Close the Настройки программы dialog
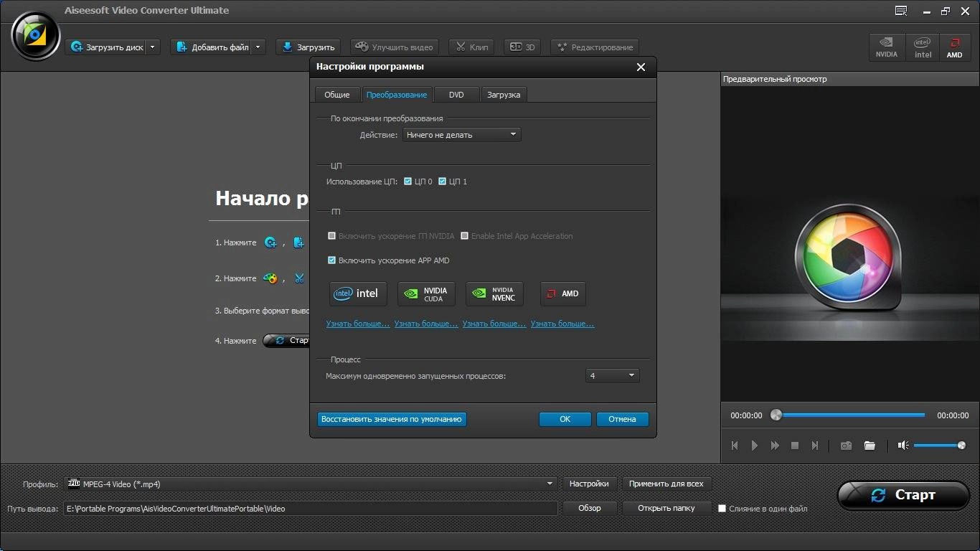The image size is (980, 551). click(x=641, y=67)
